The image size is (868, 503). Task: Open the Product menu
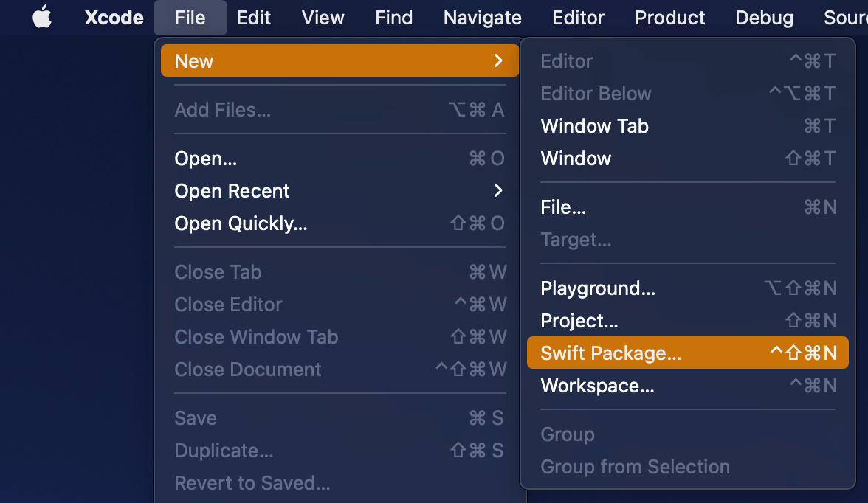click(x=669, y=18)
